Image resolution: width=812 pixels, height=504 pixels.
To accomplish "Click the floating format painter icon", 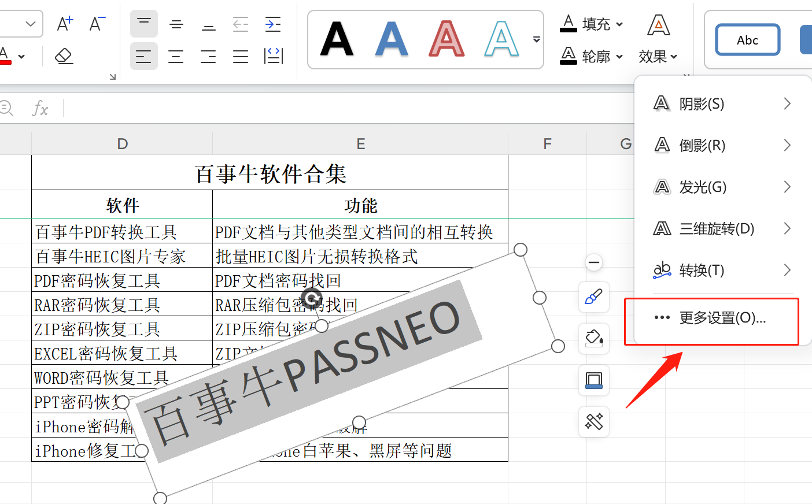I will pyautogui.click(x=594, y=422).
